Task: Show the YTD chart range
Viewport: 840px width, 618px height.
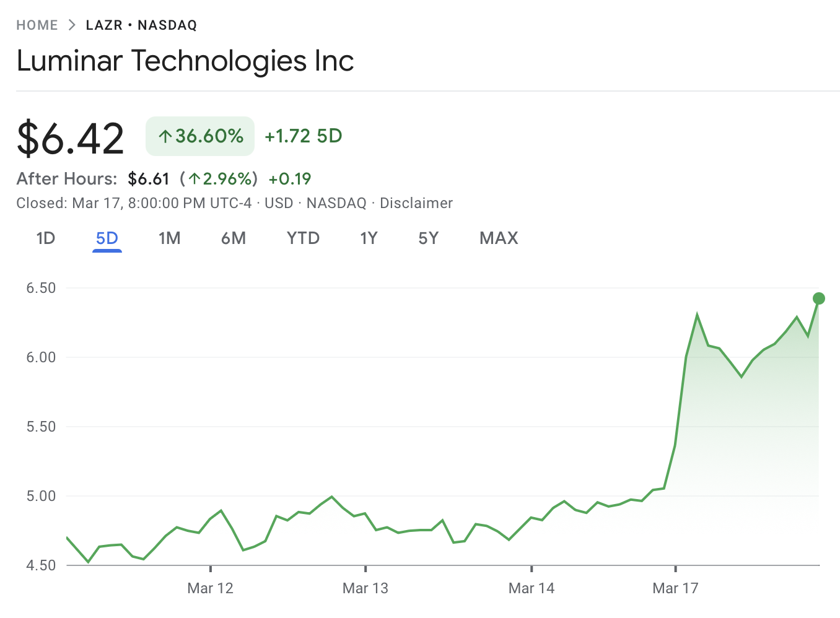Action: (x=303, y=238)
